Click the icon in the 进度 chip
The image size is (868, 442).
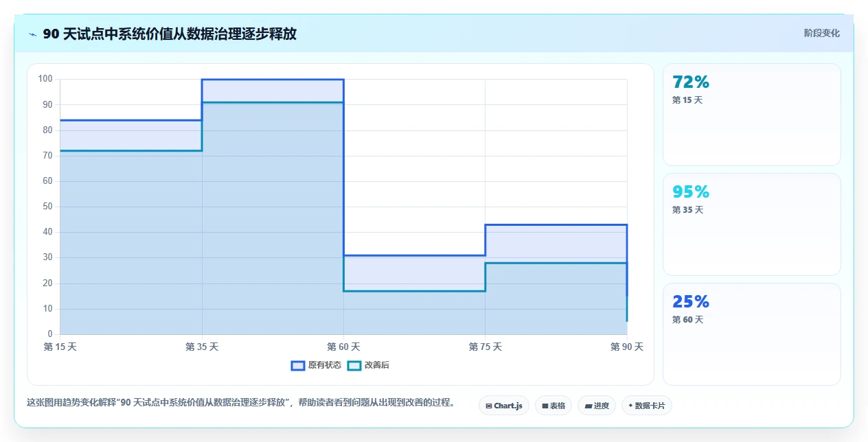point(588,406)
